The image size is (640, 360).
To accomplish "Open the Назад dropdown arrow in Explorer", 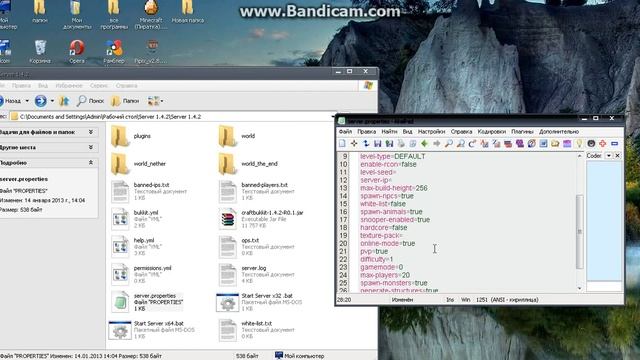I will 27,101.
